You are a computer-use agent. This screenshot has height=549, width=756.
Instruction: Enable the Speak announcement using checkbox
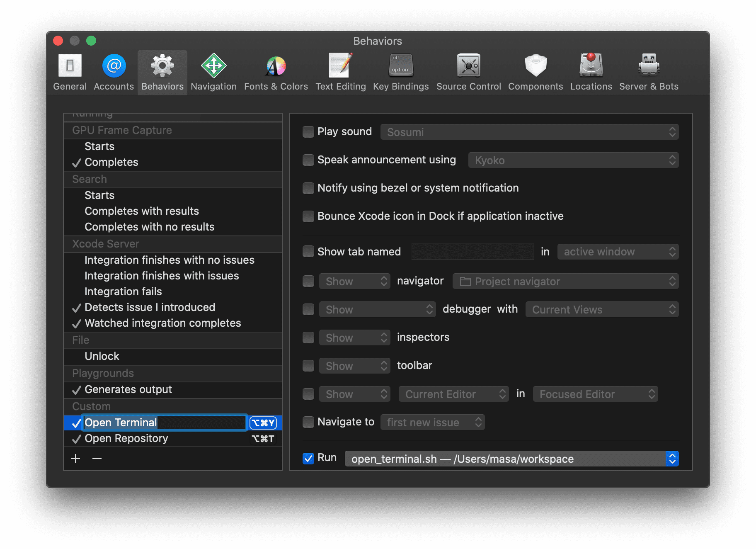pyautogui.click(x=308, y=160)
